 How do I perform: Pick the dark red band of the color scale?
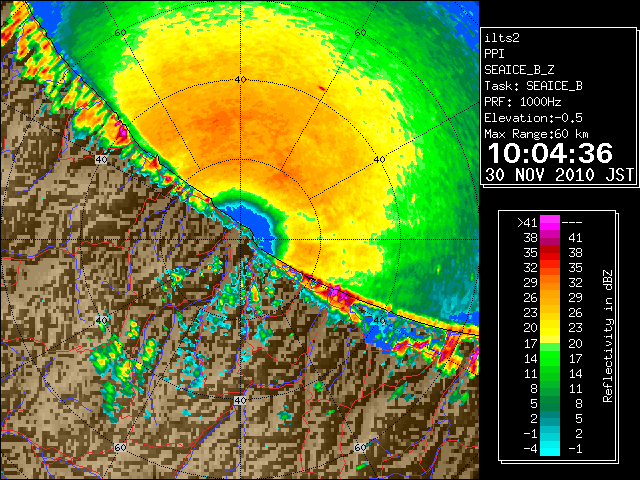point(550,249)
